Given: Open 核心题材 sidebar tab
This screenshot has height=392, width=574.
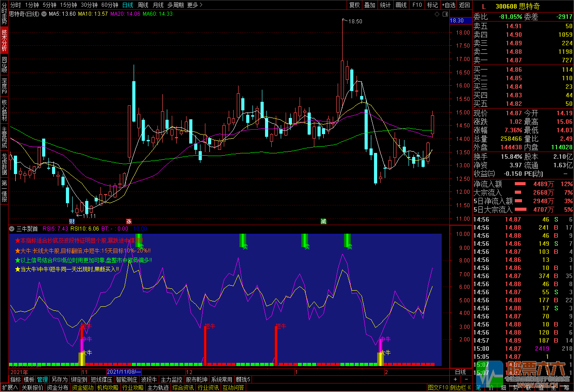Looking at the screenshot, I should (x=4, y=111).
